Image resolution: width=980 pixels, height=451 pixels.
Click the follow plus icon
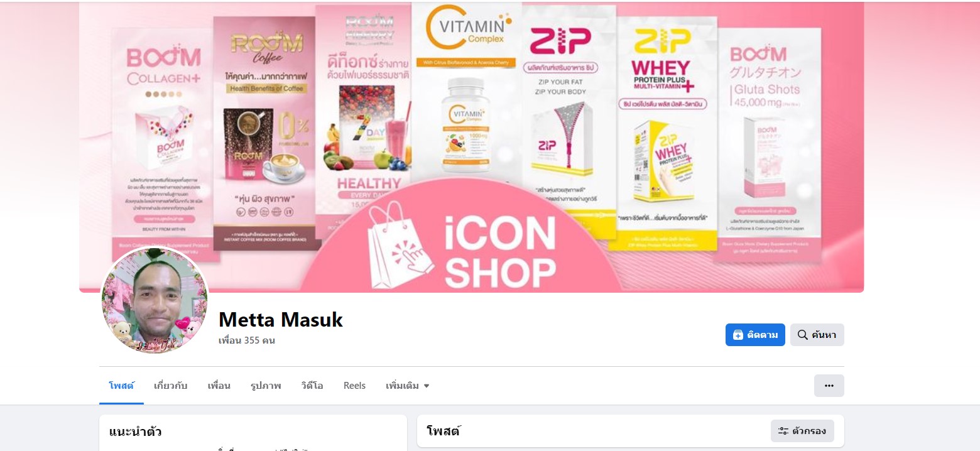point(738,335)
